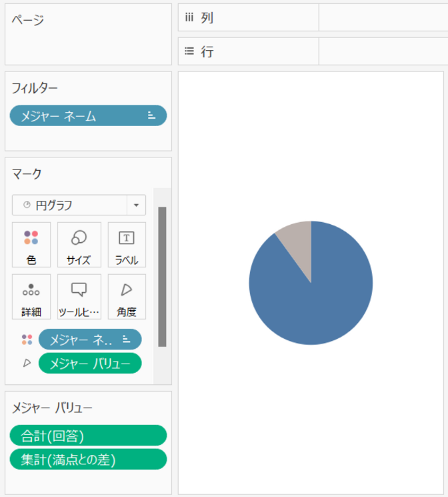Open the ツールヒント (Tooltip) mark card

click(79, 297)
